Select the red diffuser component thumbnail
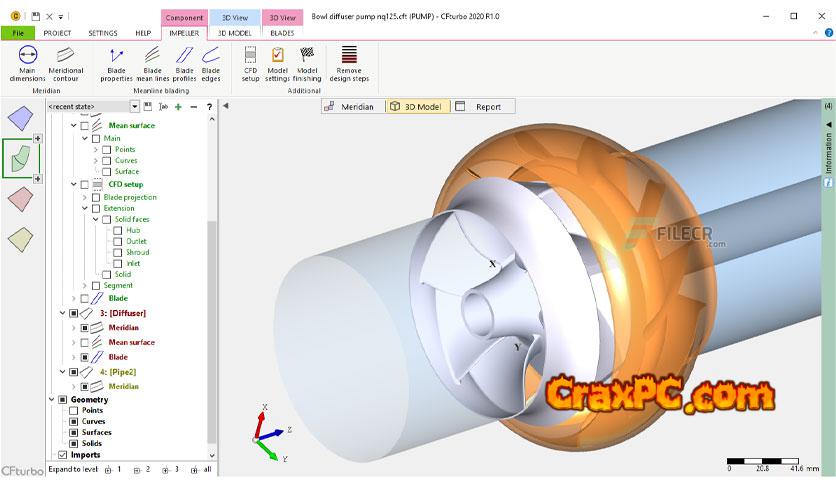 (21, 199)
